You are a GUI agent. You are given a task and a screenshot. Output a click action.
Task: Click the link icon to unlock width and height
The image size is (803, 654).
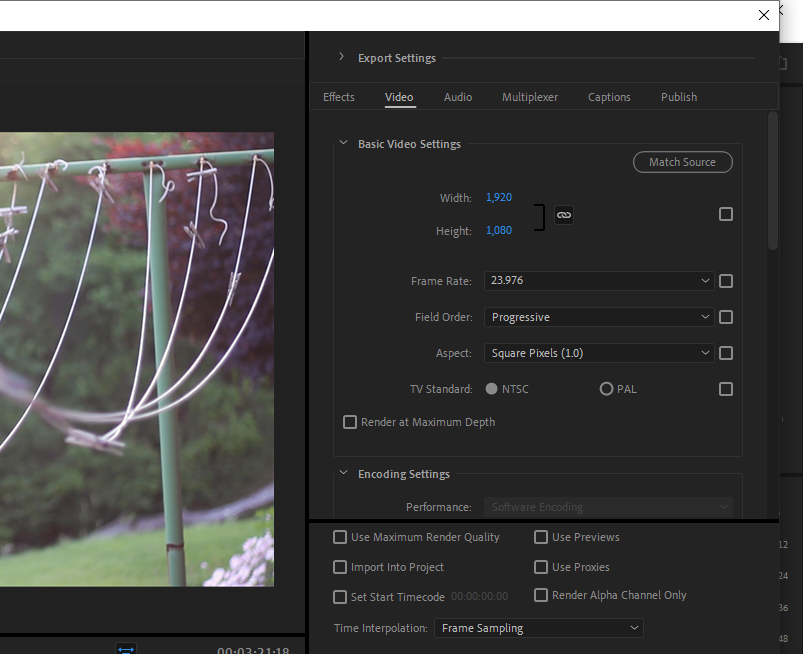[x=563, y=214]
